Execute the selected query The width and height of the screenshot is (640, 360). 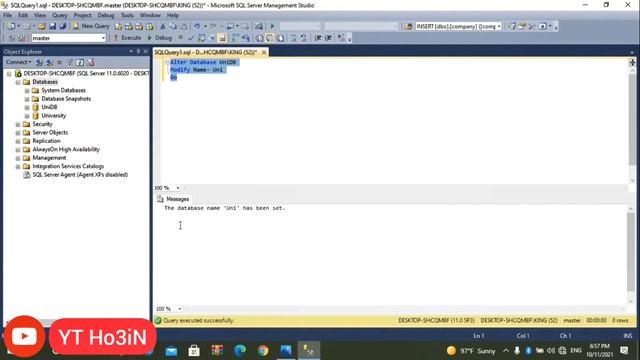tap(127, 38)
